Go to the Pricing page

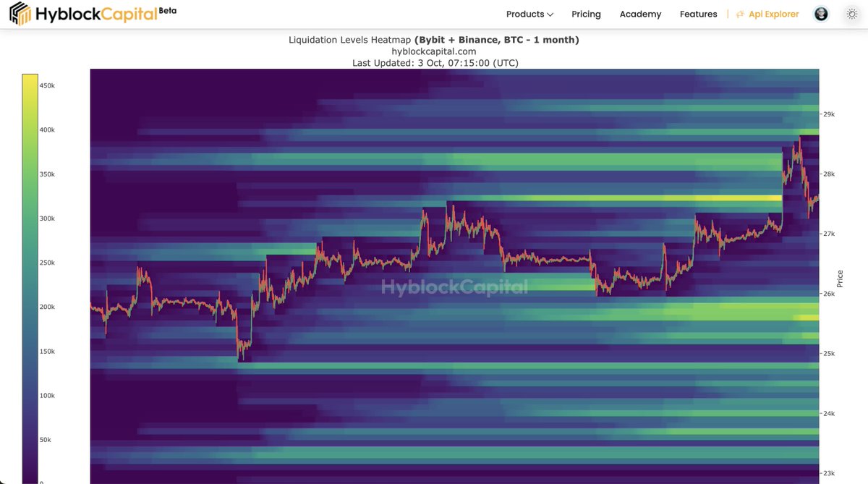tap(586, 14)
